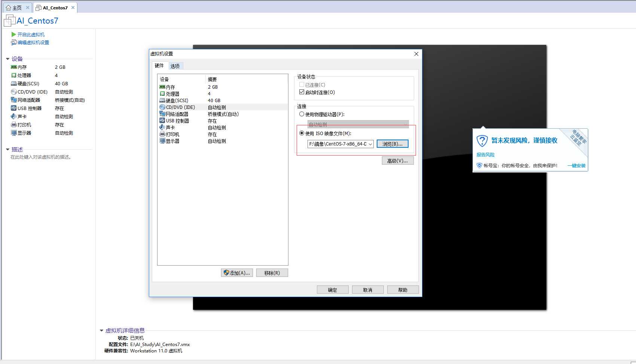
Task: Click the 浏览(B)... button
Action: 392,144
